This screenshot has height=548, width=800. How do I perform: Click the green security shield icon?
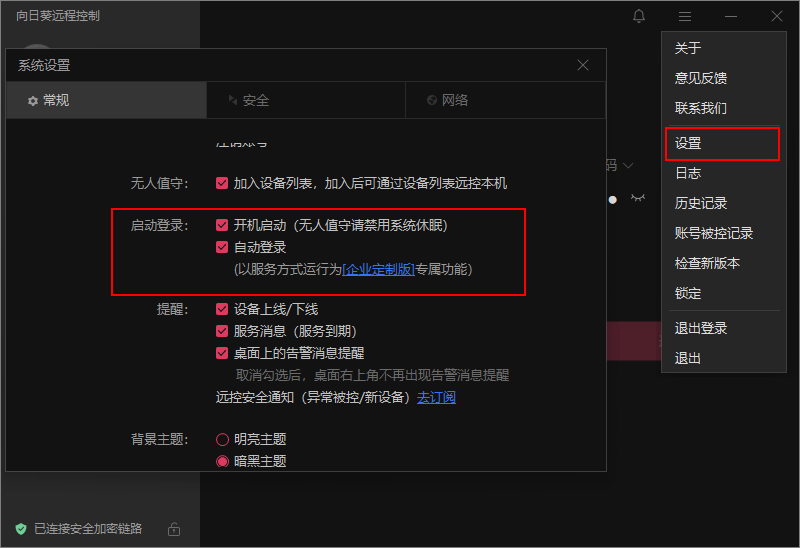pyautogui.click(x=21, y=529)
